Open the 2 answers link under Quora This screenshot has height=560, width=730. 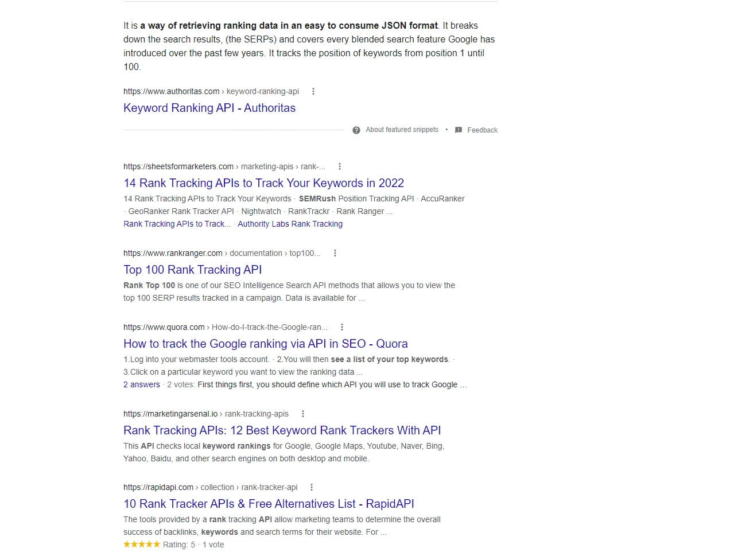tap(142, 384)
